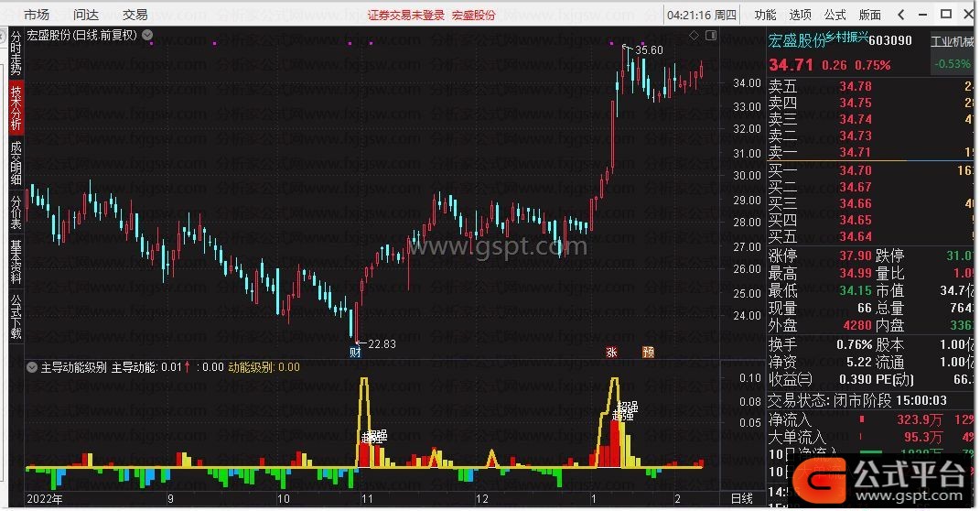Click the sector change -0.53%
The height and width of the screenshot is (511, 980).
(953, 64)
